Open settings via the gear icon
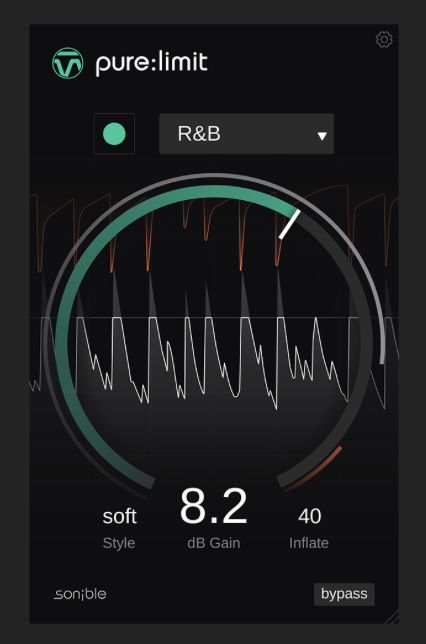This screenshot has width=426, height=644. click(384, 39)
